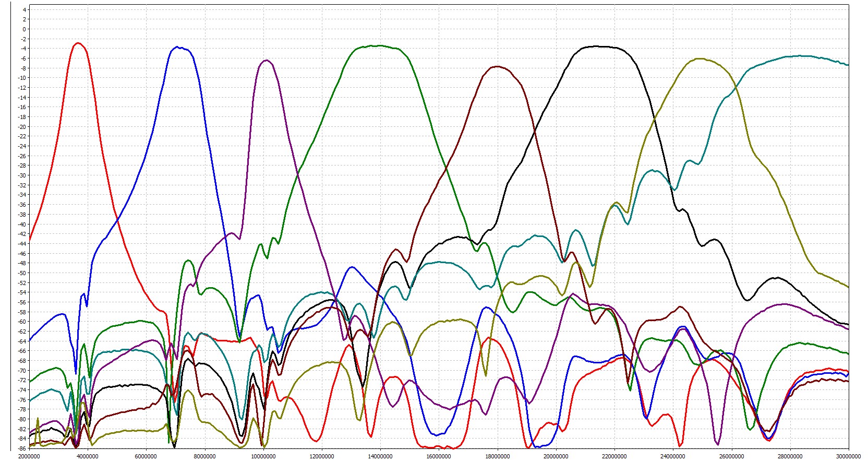This screenshot has width=868, height=461.
Task: Click the -50 label on the y-axis
Action: 22,273
